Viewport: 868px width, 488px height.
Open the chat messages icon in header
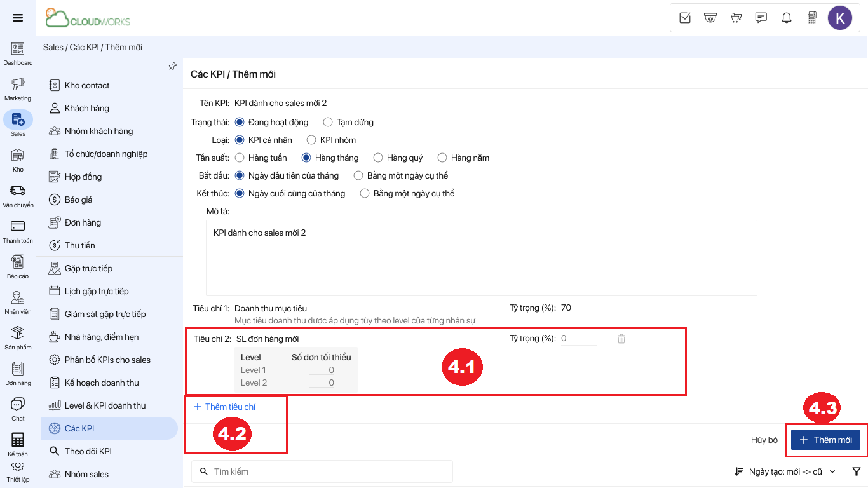(x=761, y=18)
